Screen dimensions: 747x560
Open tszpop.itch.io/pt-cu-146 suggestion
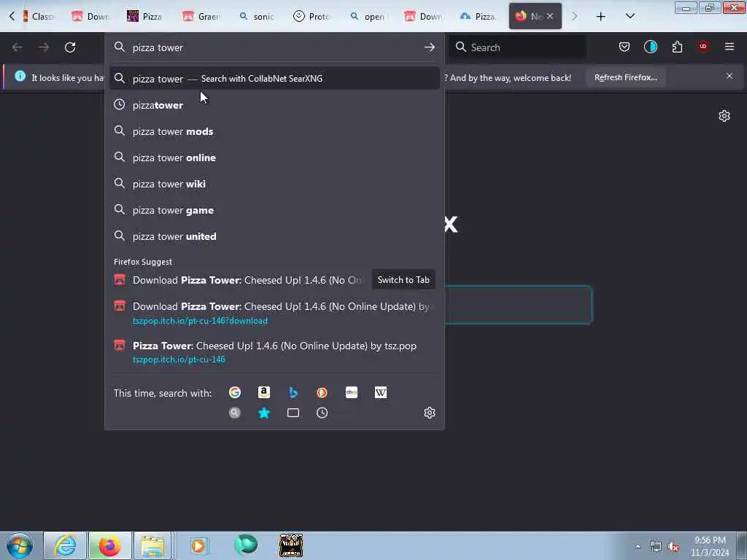click(x=274, y=352)
